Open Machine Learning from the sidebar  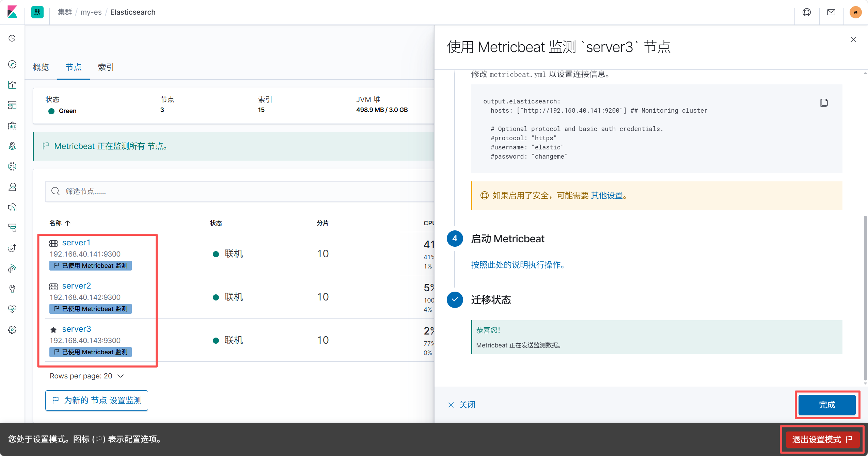12,166
